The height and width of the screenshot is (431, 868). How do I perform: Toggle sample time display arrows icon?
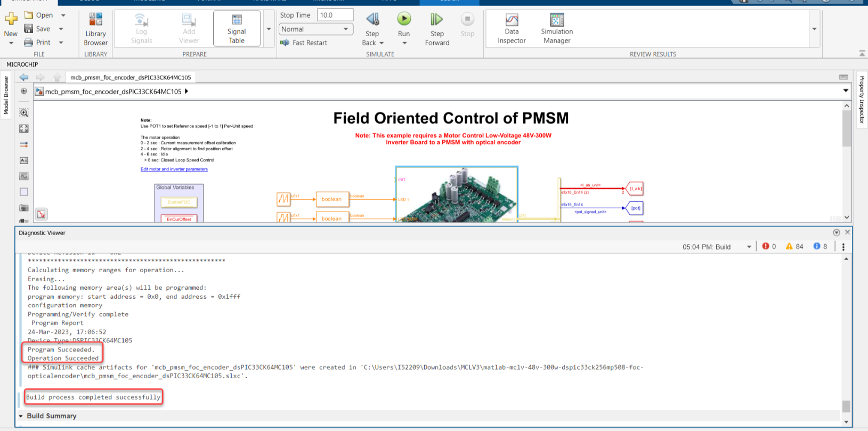(24, 144)
